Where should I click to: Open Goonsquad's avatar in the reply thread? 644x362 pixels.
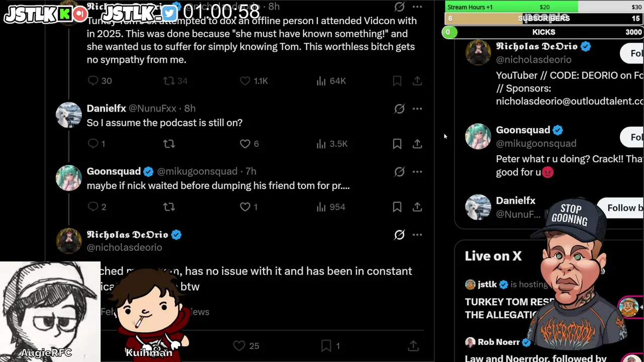(x=68, y=178)
